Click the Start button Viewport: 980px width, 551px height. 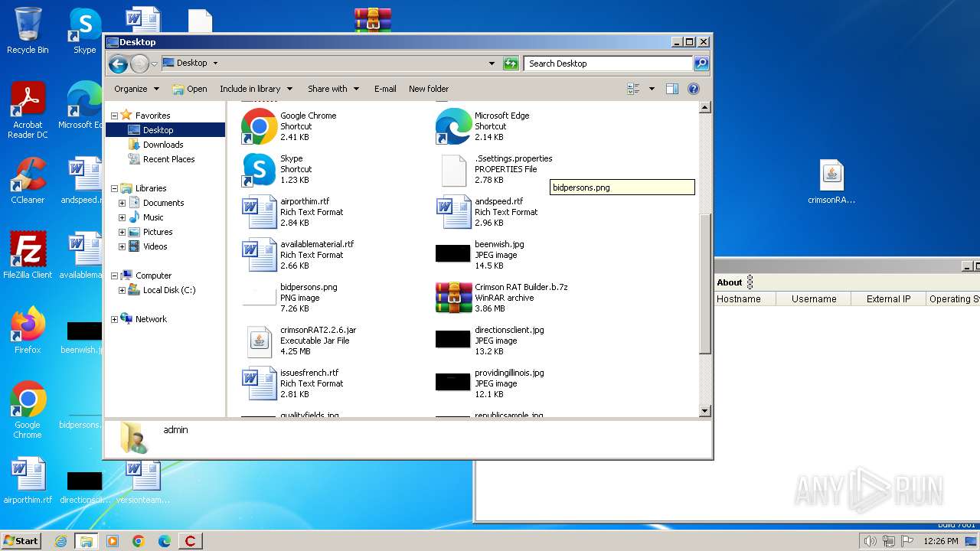21,540
